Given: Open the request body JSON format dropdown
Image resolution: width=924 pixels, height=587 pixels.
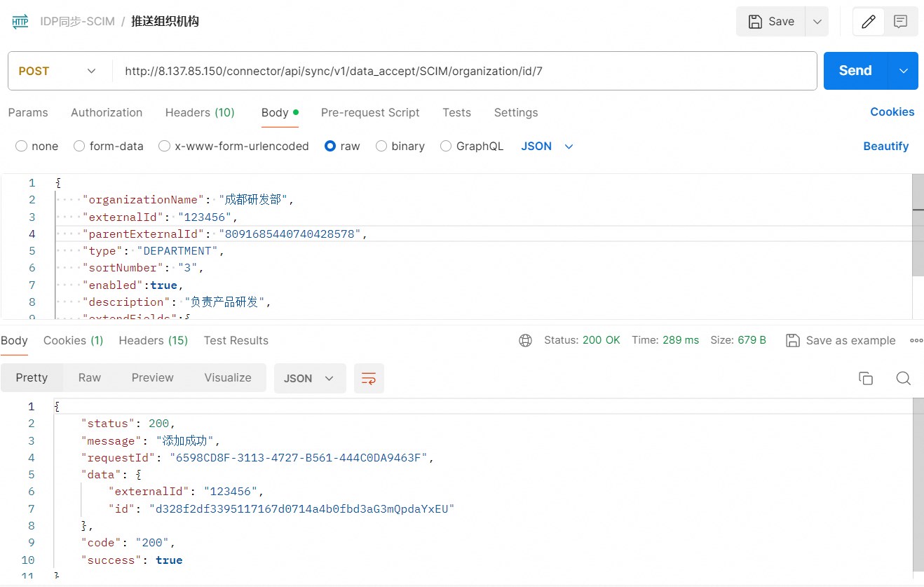Looking at the screenshot, I should click(548, 147).
